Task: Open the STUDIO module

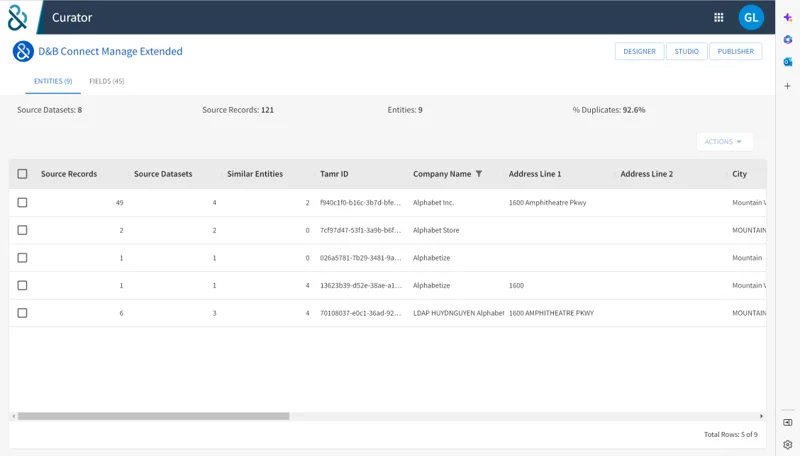Action: [x=686, y=52]
